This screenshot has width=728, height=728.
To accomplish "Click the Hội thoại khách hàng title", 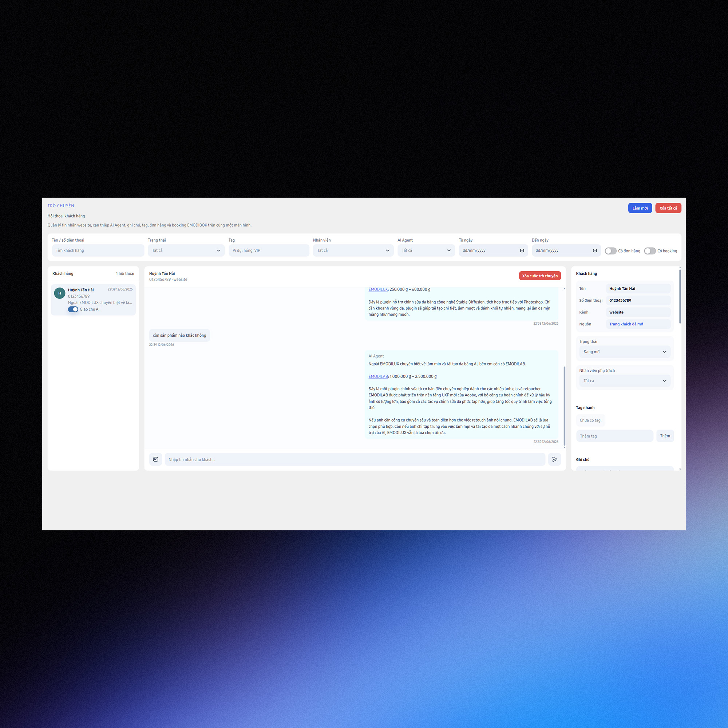I will point(66,216).
